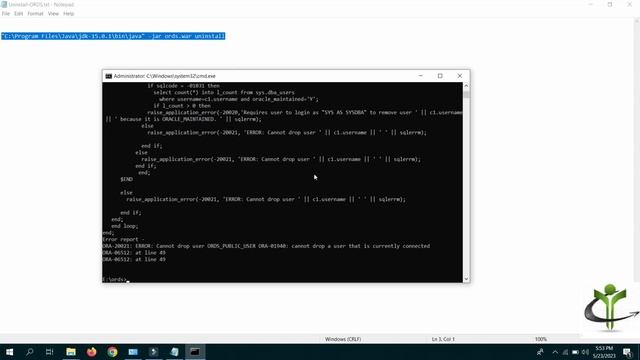Click the cmd vertical scrollbar thumb
This screenshot has width=640, height=360.
pyautogui.click(x=466, y=94)
